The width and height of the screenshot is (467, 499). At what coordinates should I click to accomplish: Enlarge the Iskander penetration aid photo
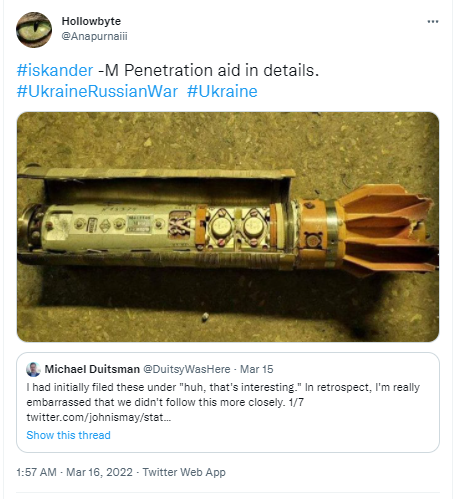pyautogui.click(x=228, y=227)
